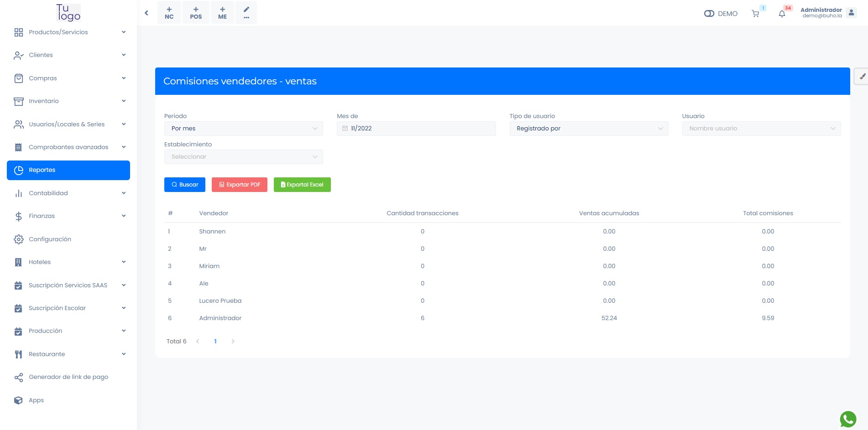Click the Mes de date field
Image resolution: width=868 pixels, height=430 pixels.
(416, 129)
